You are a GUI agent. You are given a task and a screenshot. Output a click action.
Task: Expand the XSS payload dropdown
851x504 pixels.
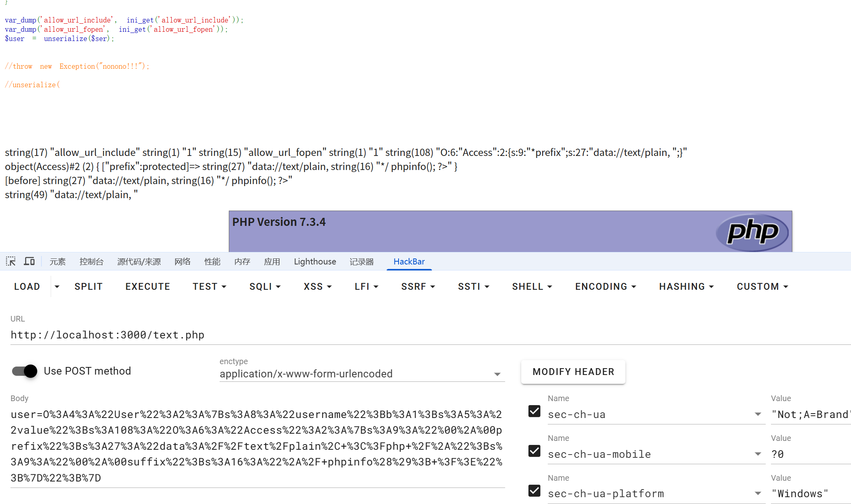coord(317,286)
